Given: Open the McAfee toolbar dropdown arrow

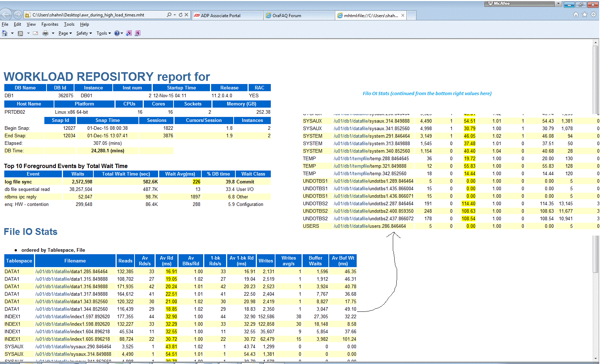Looking at the screenshot, I should click(558, 4).
